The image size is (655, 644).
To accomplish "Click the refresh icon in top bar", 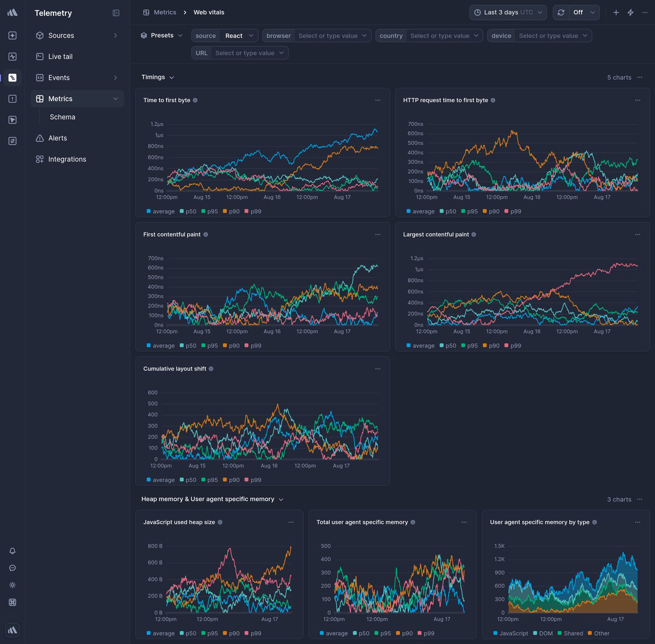I will click(561, 12).
